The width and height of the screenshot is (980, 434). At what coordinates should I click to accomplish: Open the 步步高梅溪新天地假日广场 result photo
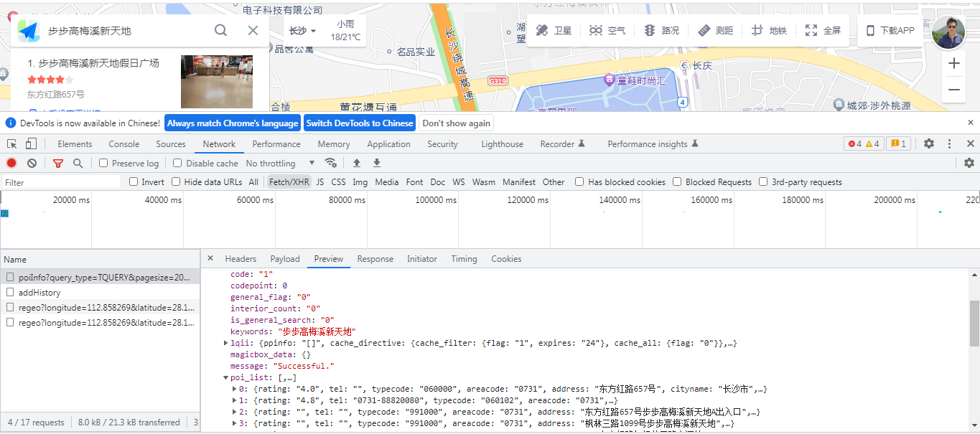click(217, 81)
